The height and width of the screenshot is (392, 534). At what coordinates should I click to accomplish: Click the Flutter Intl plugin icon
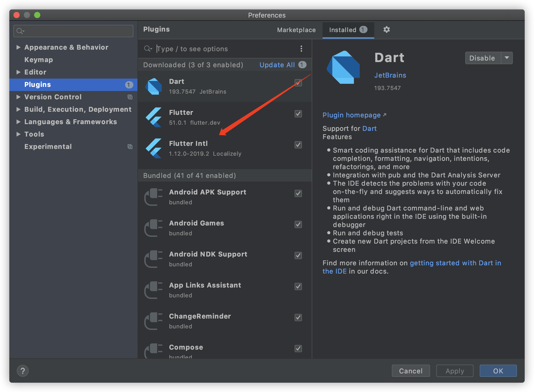(x=154, y=148)
